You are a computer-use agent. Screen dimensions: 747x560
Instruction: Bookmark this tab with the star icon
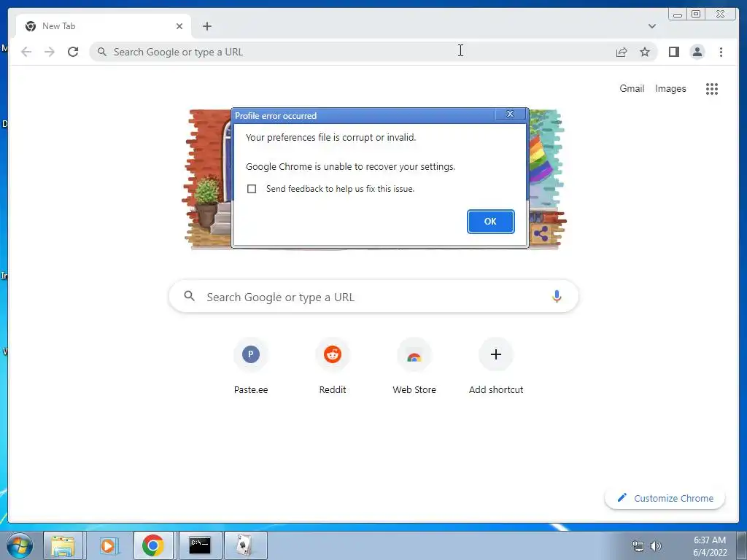(645, 52)
